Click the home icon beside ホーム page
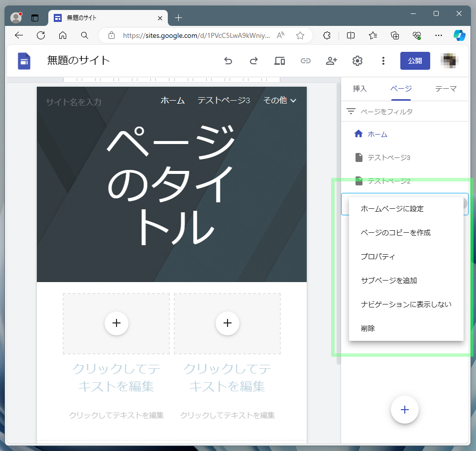Viewport: 476px width, 451px height. (358, 134)
